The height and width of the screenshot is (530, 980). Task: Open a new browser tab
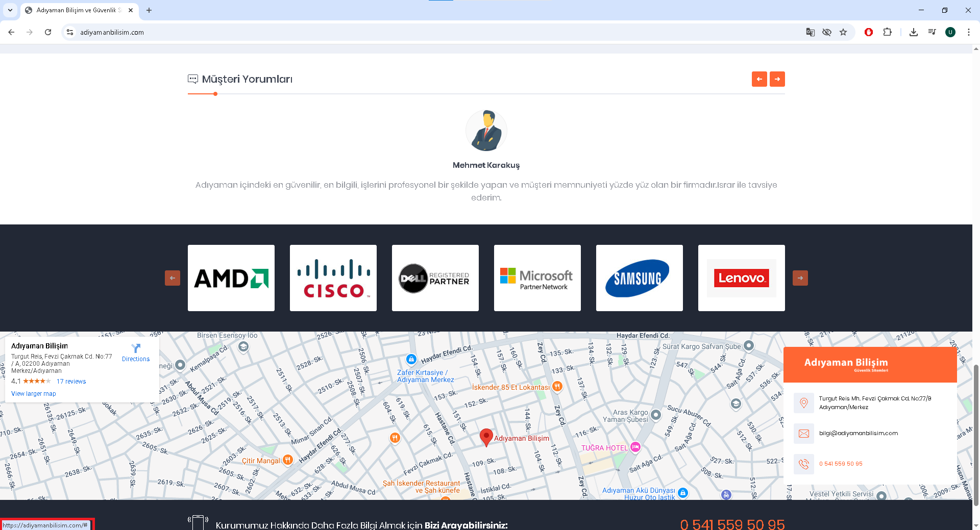click(149, 10)
